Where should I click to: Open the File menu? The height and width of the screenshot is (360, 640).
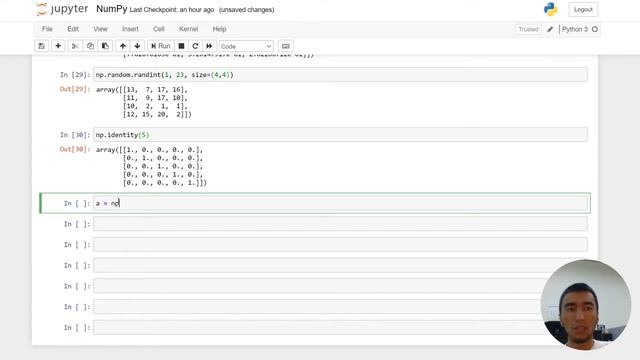tap(47, 29)
